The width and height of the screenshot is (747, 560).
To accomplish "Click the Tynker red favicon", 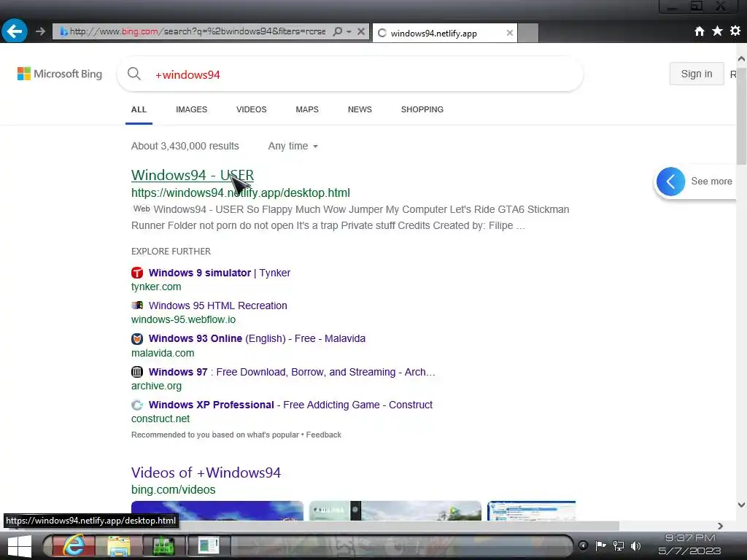I will tap(137, 273).
